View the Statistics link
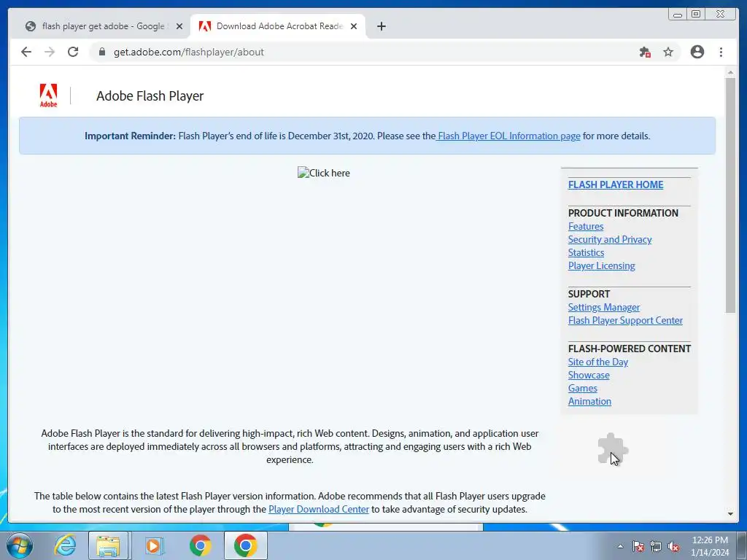 [586, 252]
